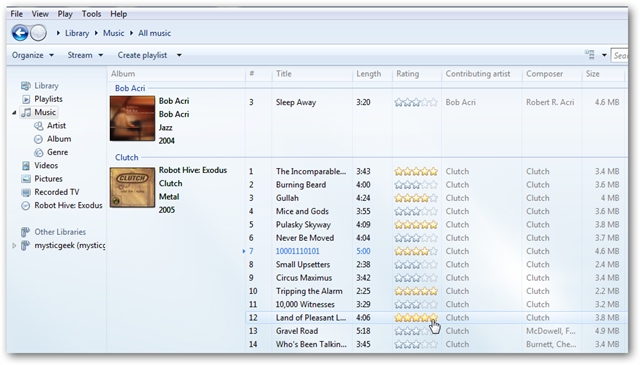Select the track 'Gravel Road'
The image size is (640, 365).
pyautogui.click(x=297, y=331)
